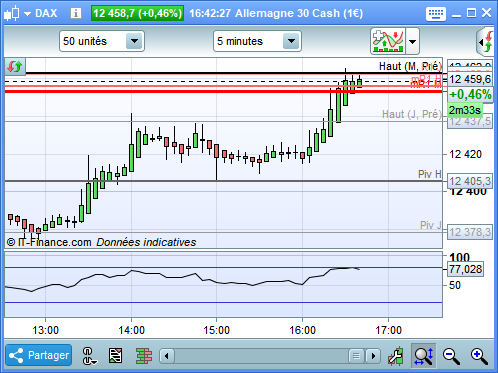Close the DAX chart window
The image size is (498, 373).
click(x=487, y=13)
